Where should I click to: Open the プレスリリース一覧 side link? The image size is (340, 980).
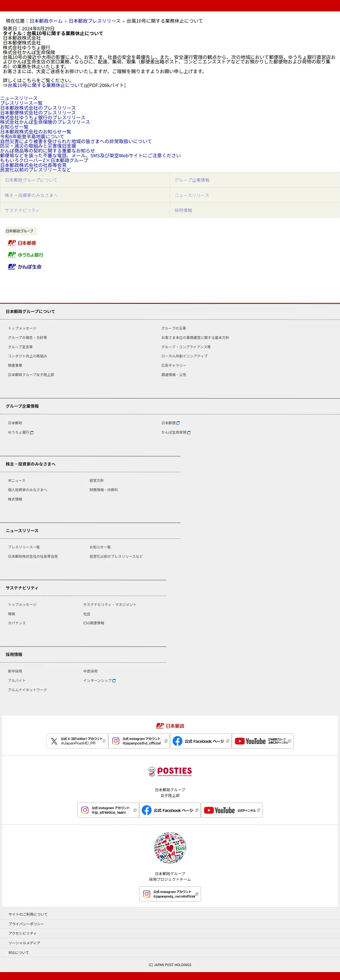click(21, 103)
